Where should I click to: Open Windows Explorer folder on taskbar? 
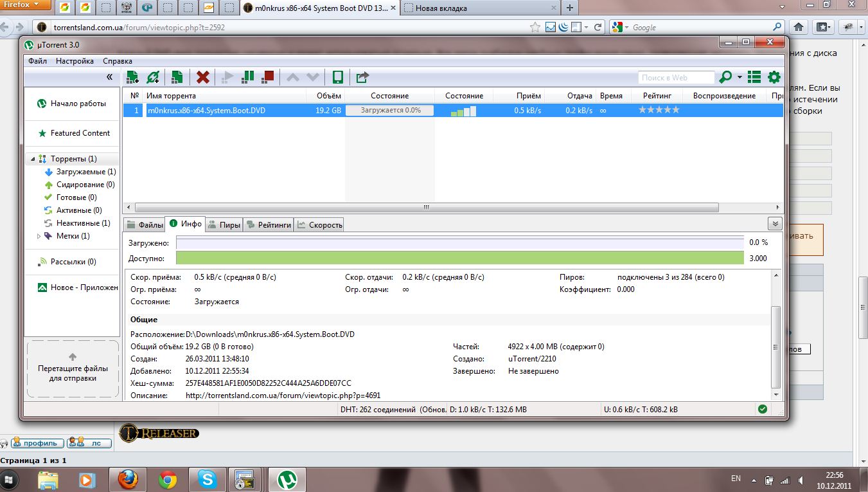pos(48,480)
